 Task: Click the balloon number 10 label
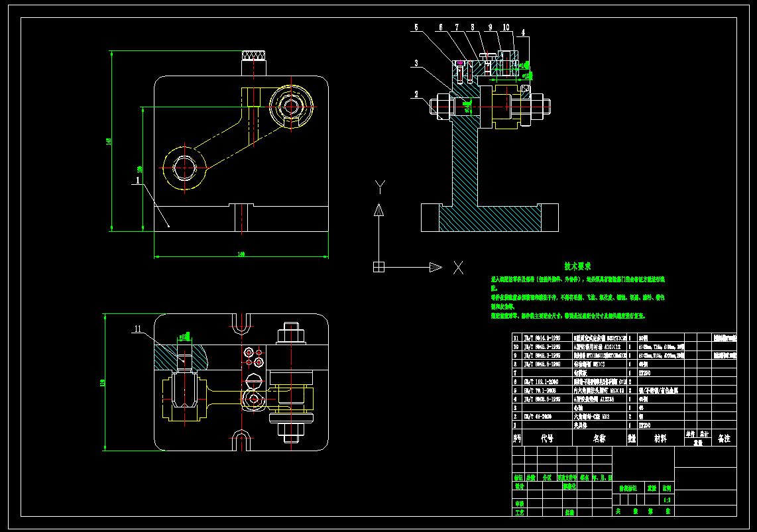pos(506,27)
